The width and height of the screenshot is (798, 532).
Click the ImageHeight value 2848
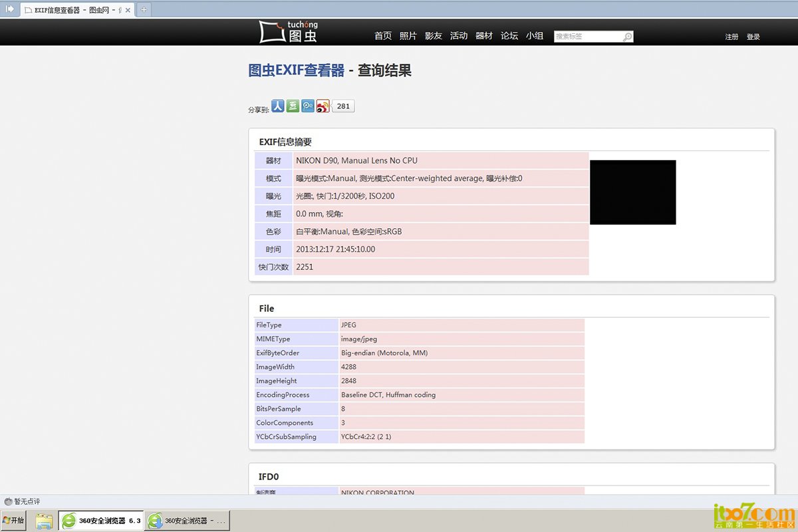point(348,381)
